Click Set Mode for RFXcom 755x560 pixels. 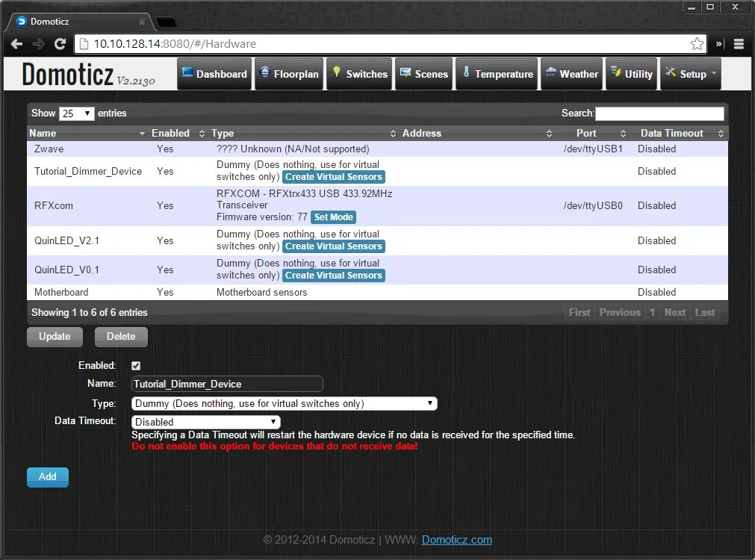333,217
